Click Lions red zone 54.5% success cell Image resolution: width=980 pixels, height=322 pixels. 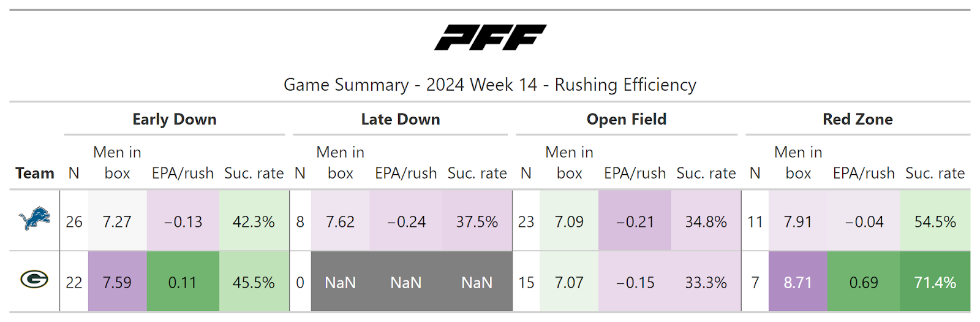935,221
